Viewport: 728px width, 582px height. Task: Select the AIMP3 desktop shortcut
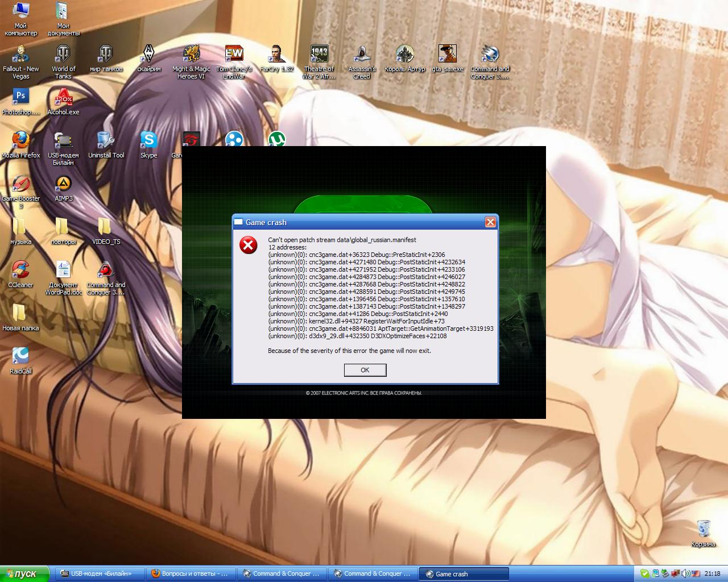[63, 188]
